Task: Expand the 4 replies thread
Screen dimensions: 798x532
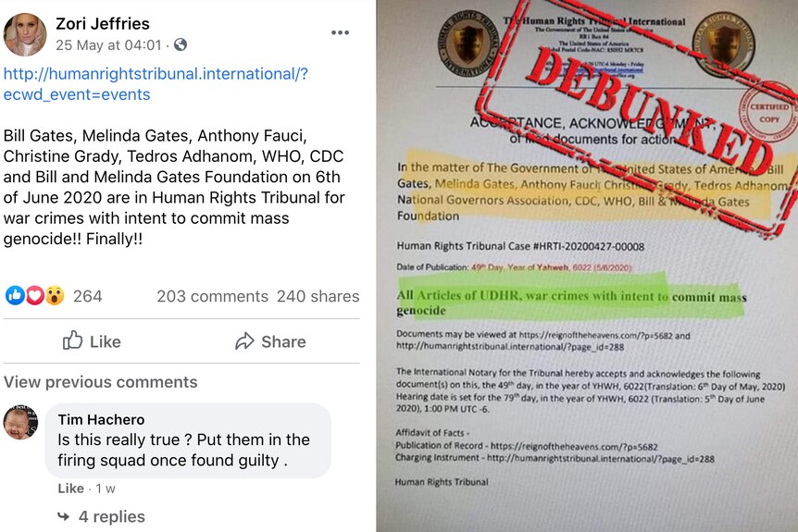Action: (111, 517)
